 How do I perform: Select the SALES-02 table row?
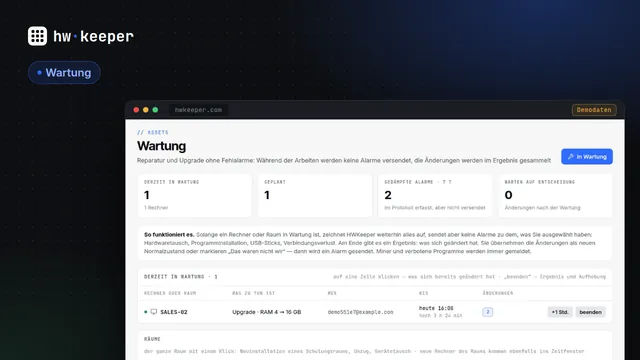pos(375,312)
